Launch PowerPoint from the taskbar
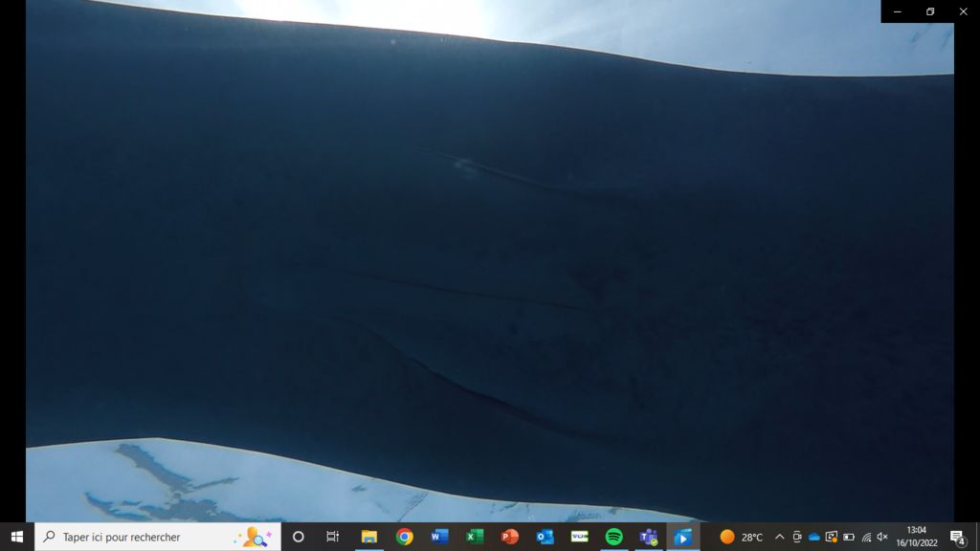This screenshot has height=551, width=980. coord(509,537)
